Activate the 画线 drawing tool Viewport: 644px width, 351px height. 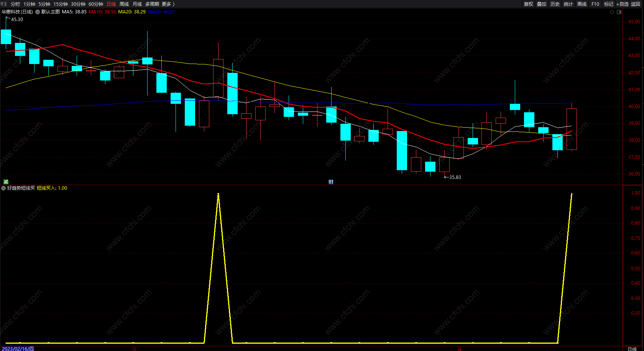coord(582,4)
